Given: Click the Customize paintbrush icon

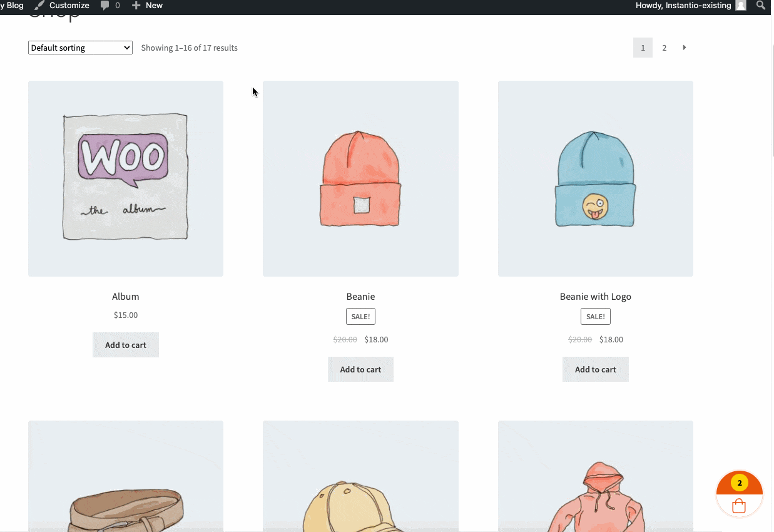Looking at the screenshot, I should coord(40,6).
